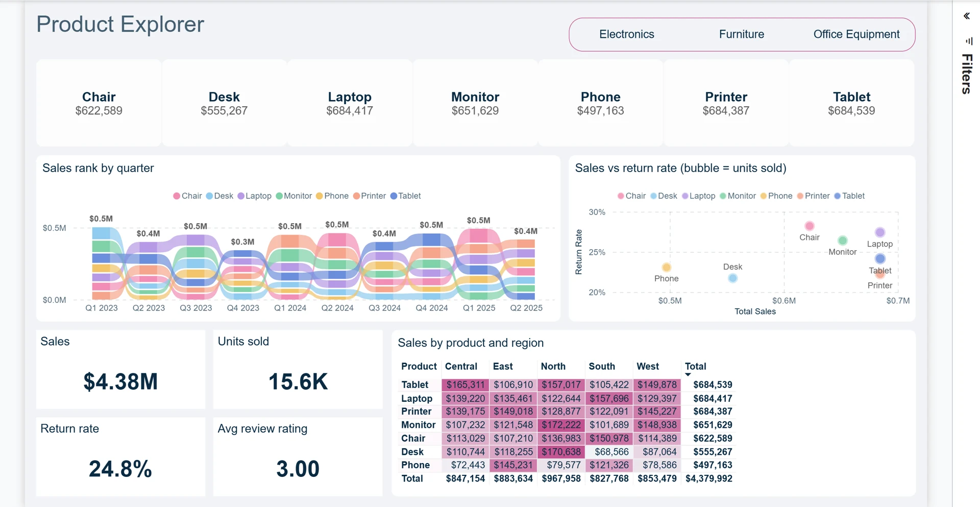
Task: Click the 24.8% Return rate value
Action: click(x=120, y=469)
